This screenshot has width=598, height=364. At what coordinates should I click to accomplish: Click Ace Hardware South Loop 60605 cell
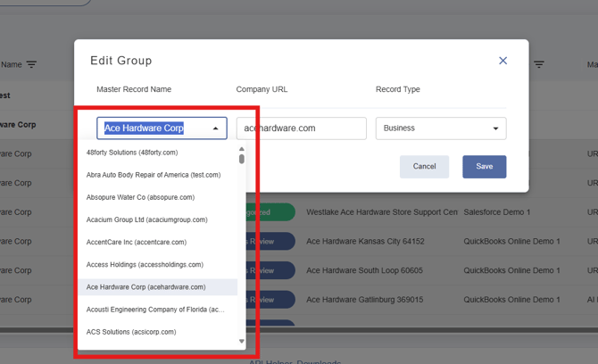[x=364, y=270]
